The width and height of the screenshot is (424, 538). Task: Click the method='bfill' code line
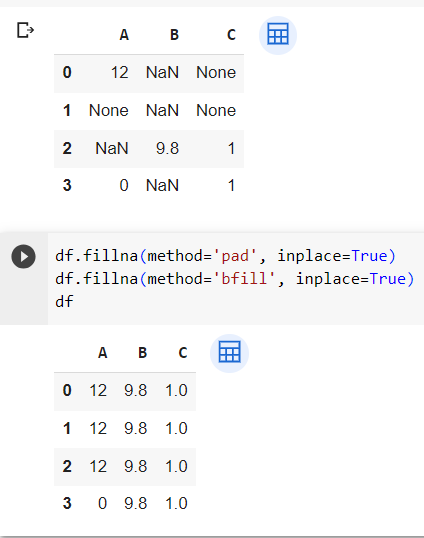(x=235, y=279)
